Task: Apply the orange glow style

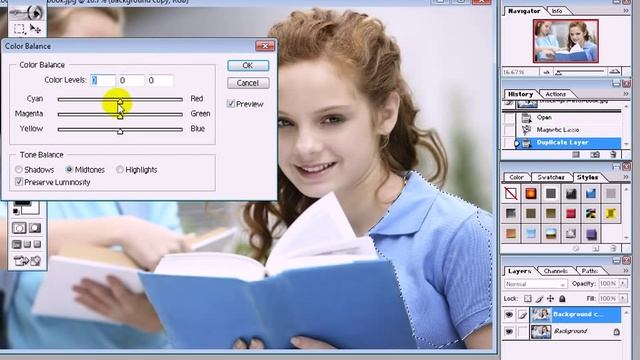Action: (531, 193)
